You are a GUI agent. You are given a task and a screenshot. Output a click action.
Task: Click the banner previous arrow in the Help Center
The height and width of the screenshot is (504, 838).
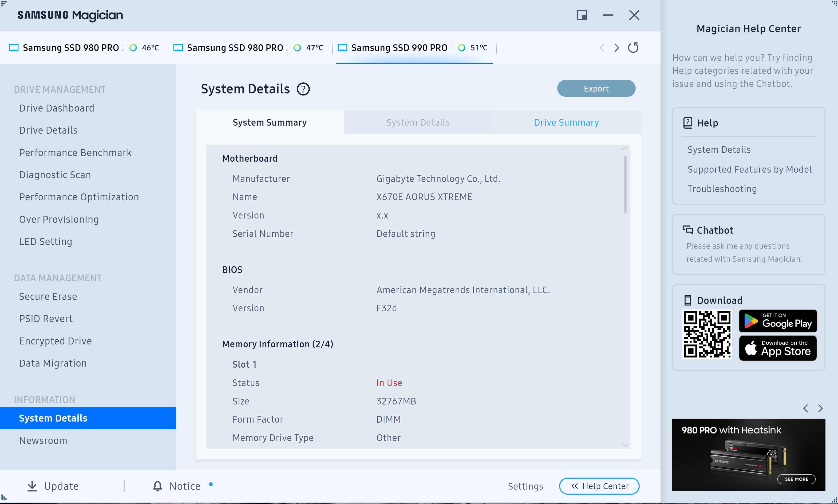(805, 408)
